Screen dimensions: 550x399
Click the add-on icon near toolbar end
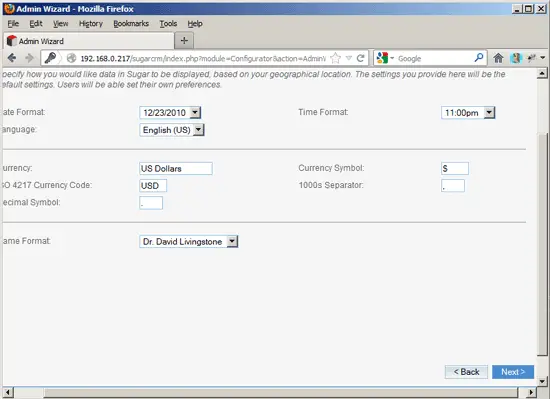[x=531, y=58]
